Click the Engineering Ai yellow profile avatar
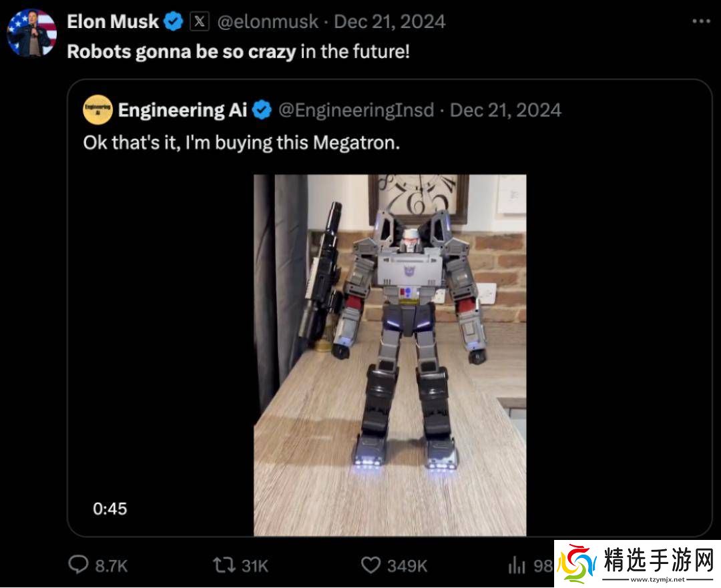 (x=97, y=110)
